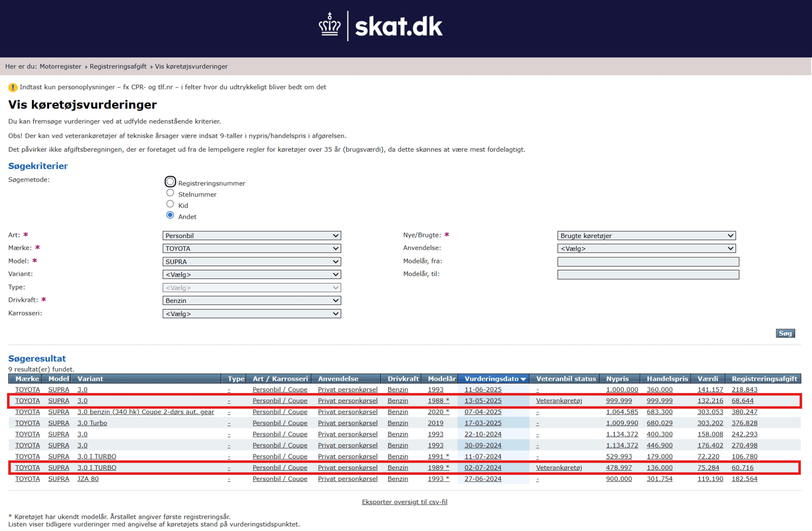Click Værdi value 176.402

pyautogui.click(x=710, y=446)
